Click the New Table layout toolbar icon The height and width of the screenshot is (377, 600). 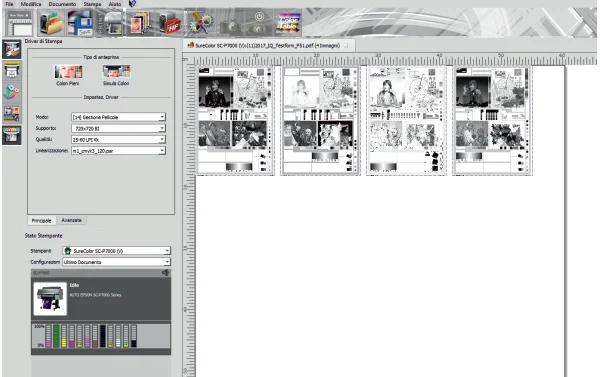click(20, 23)
